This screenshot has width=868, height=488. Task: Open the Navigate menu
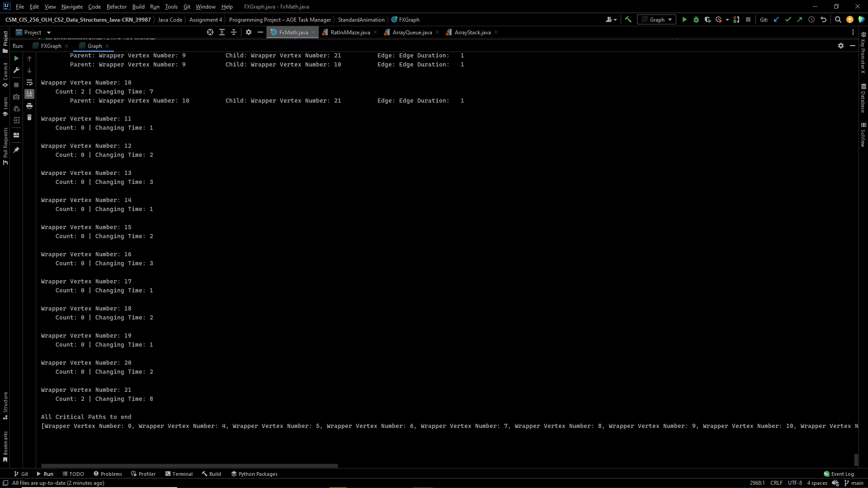(72, 6)
